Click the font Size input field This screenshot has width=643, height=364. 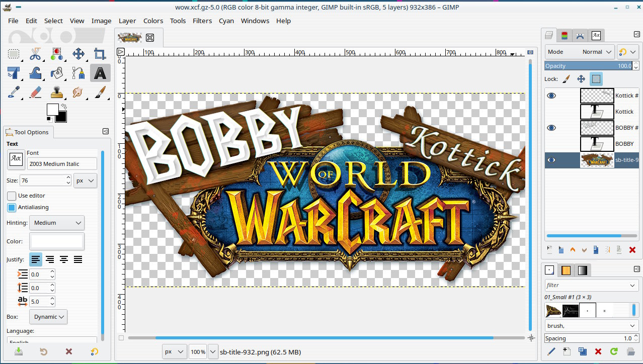[42, 180]
